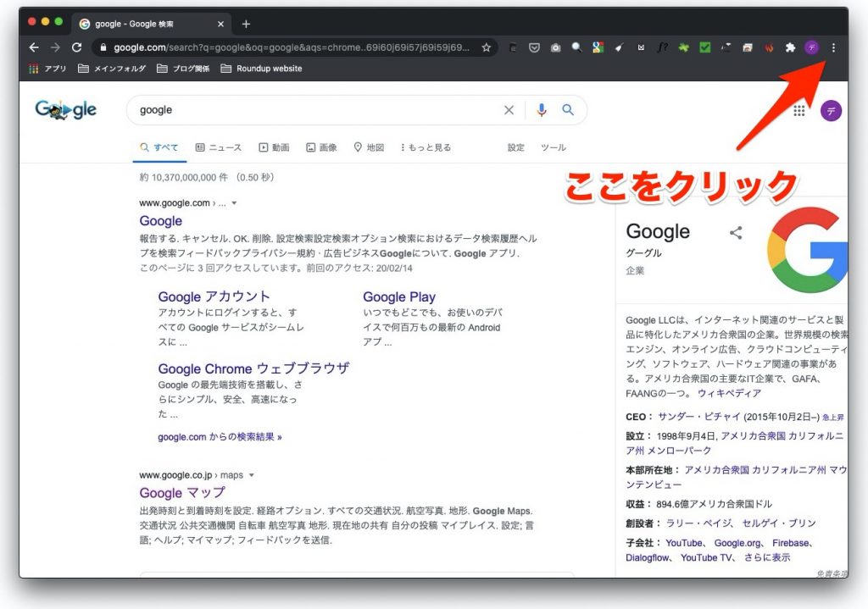Image resolution: width=868 pixels, height=609 pixels.
Task: Open the Chrome three-dot menu
Action: [833, 48]
